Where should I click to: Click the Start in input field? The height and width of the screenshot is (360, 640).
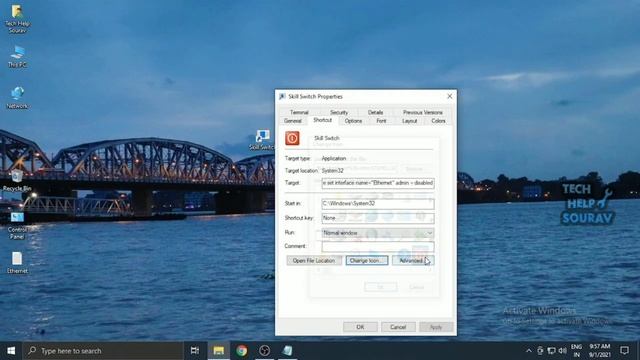[x=378, y=203]
